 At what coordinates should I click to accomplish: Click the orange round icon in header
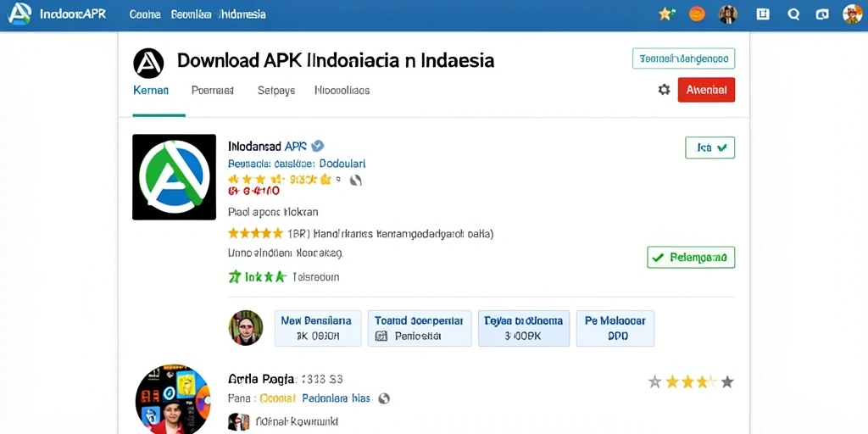(x=697, y=14)
